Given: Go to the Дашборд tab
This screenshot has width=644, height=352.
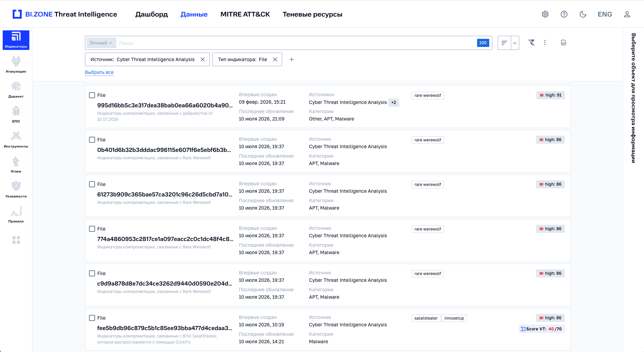Looking at the screenshot, I should (x=151, y=14).
